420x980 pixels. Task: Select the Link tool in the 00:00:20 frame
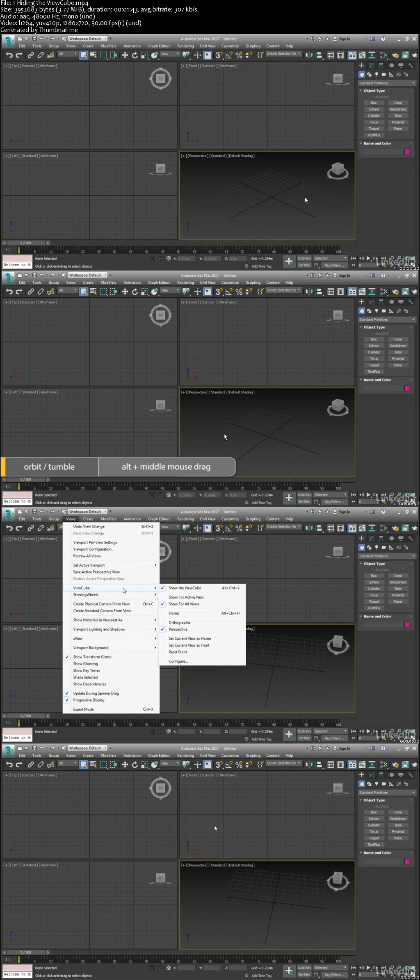pyautogui.click(x=31, y=55)
